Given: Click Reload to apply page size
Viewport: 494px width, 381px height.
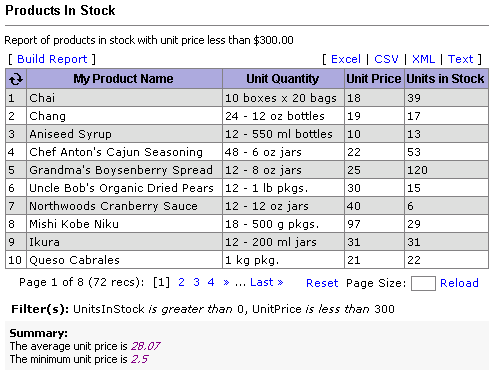Looking at the screenshot, I should (x=459, y=283).
